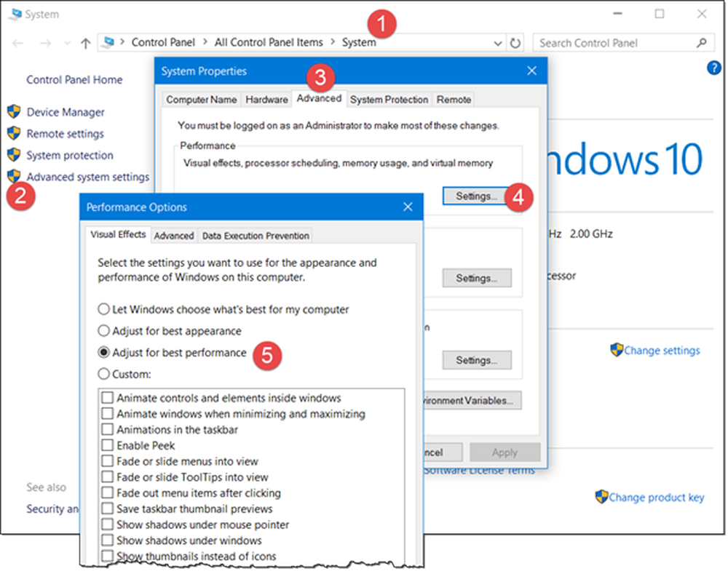728x571 pixels.
Task: Open System protection link
Action: tap(70, 156)
